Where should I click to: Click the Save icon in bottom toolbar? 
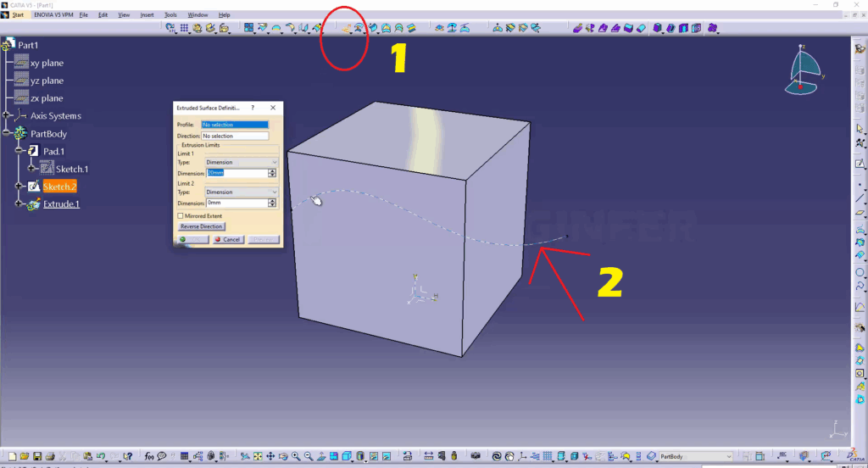coord(37,456)
